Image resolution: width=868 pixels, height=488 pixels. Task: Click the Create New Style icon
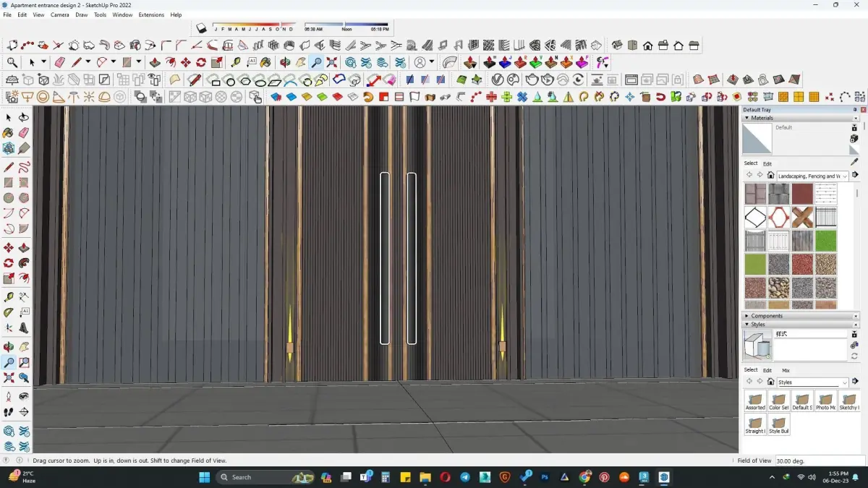854,346
